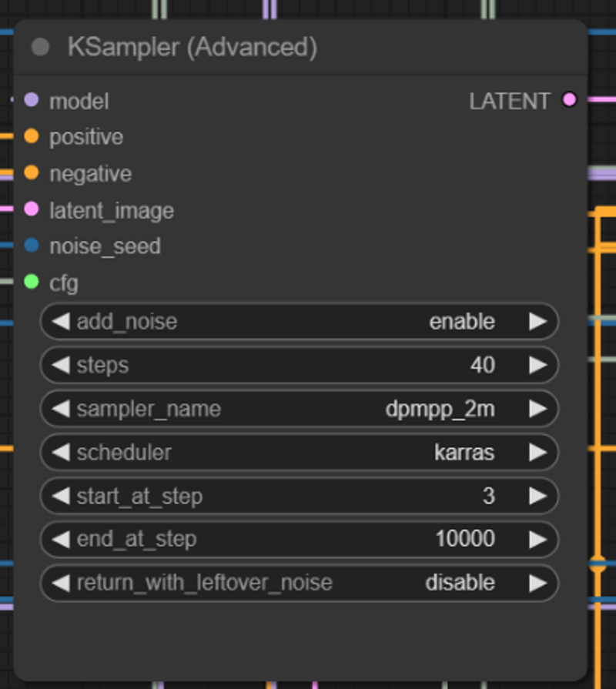Toggle return_with_leftover_noise using right arrow

coord(537,583)
